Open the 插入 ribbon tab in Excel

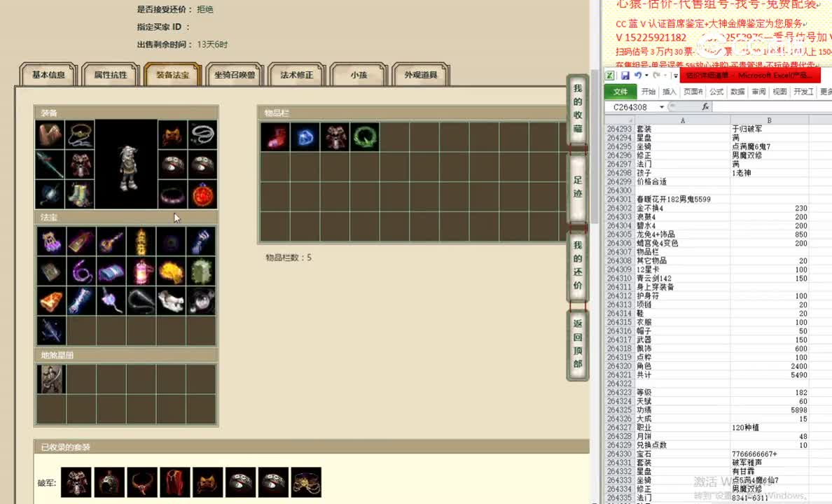point(670,92)
